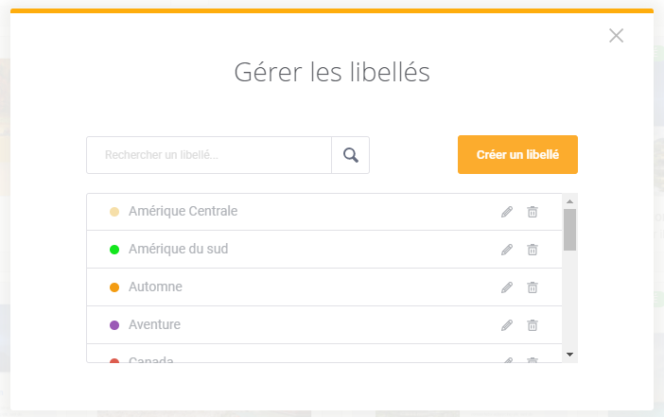Edit the Amérique Centrale label
The image size is (664, 417).
click(x=507, y=212)
